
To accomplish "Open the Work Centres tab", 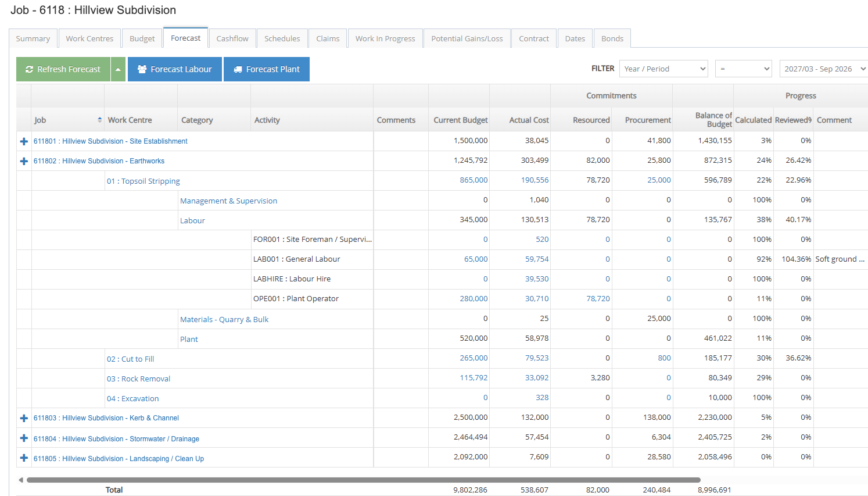I will [89, 38].
